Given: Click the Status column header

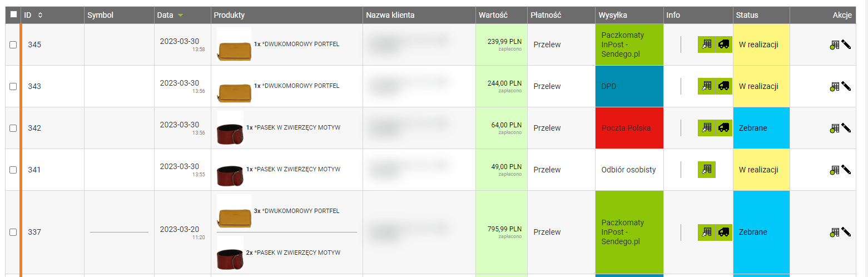Looking at the screenshot, I should [x=747, y=15].
